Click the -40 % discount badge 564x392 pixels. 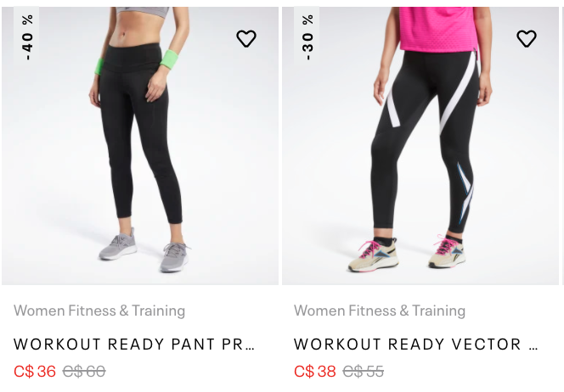pos(26,36)
